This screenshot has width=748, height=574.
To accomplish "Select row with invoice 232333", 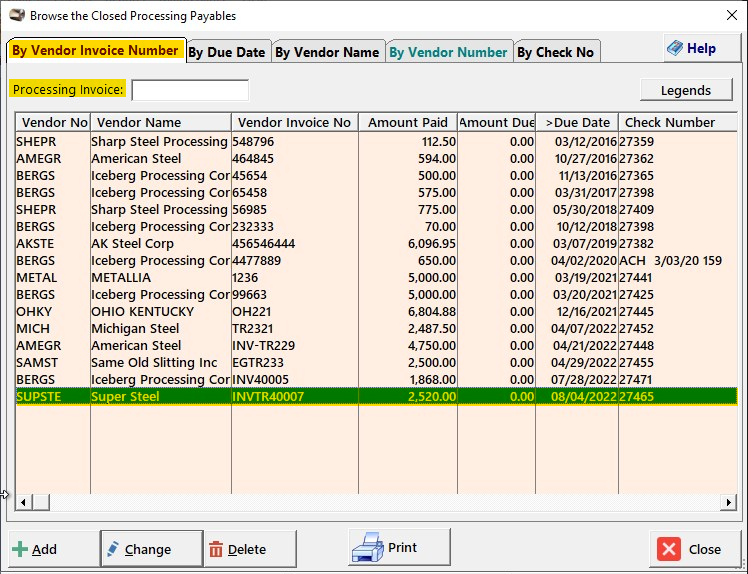I will 376,227.
